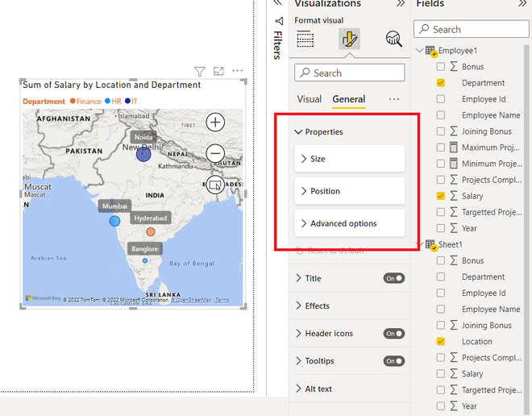Click the Sheet1 table icon
Screen dimensions: 532x416
point(430,245)
